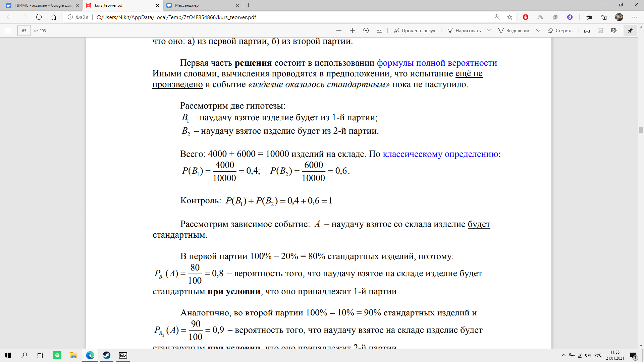Close the ТВИМС Google Docs tab
The height and width of the screenshot is (362, 644).
point(77,5)
